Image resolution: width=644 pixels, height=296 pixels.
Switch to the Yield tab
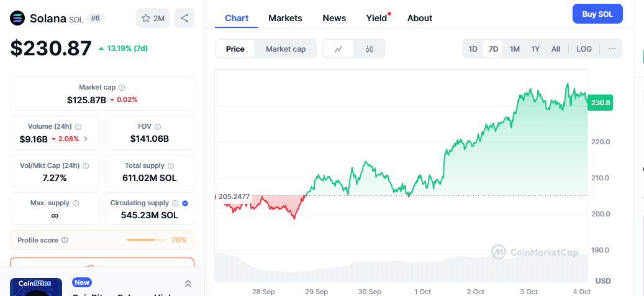point(376,18)
